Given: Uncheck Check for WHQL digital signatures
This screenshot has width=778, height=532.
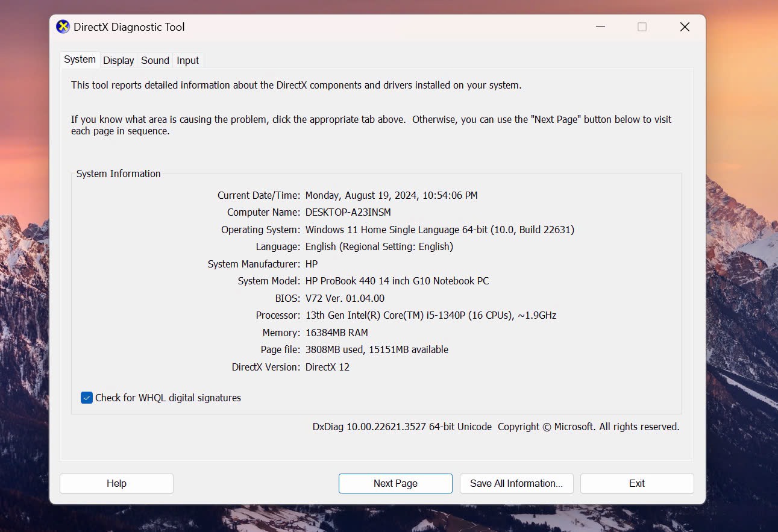Looking at the screenshot, I should point(87,398).
